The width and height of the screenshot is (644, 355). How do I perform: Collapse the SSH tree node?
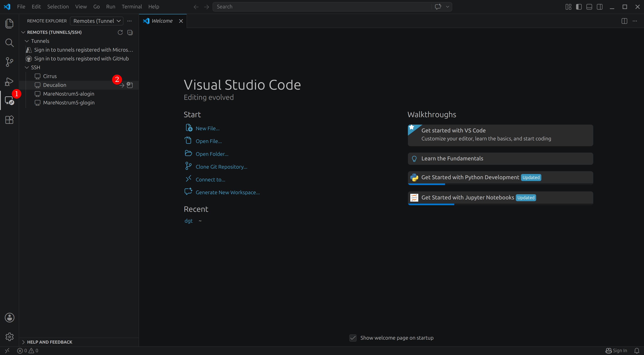(x=27, y=67)
